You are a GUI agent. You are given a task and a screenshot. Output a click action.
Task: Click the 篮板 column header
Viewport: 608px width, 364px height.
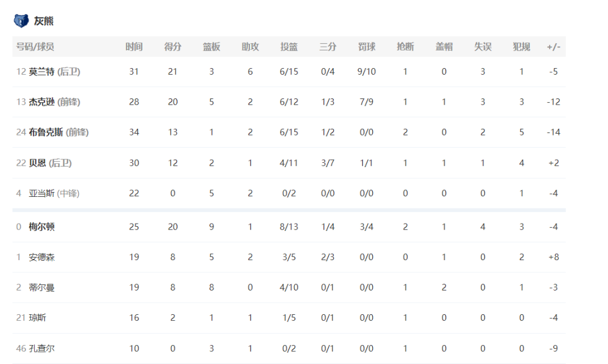[x=212, y=47]
